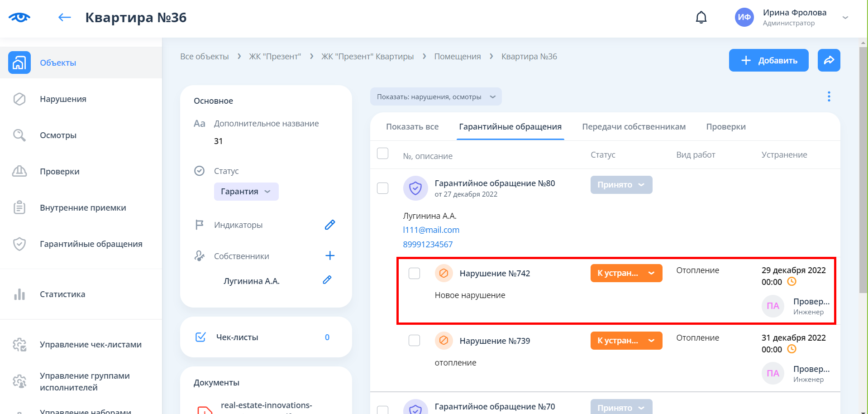The width and height of the screenshot is (868, 414).
Task: Click the vertical page scrollbar
Action: click(863, 181)
